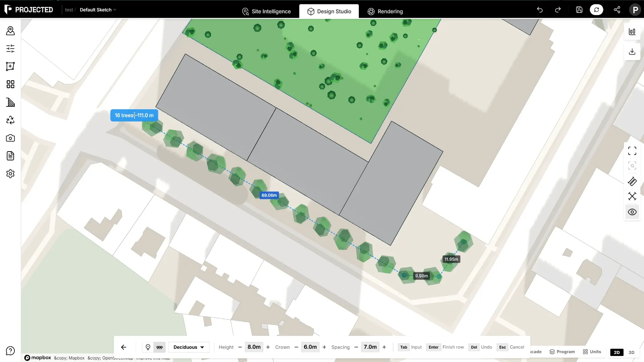Screen dimensions: 644x362
Task: Open the Deciduous tree type dropdown
Action: click(x=189, y=347)
